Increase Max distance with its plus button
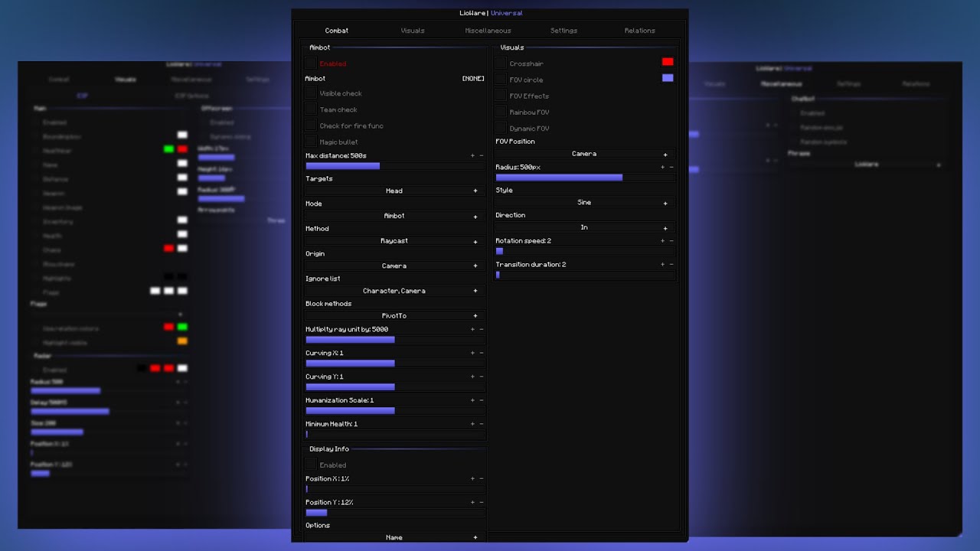 click(472, 156)
